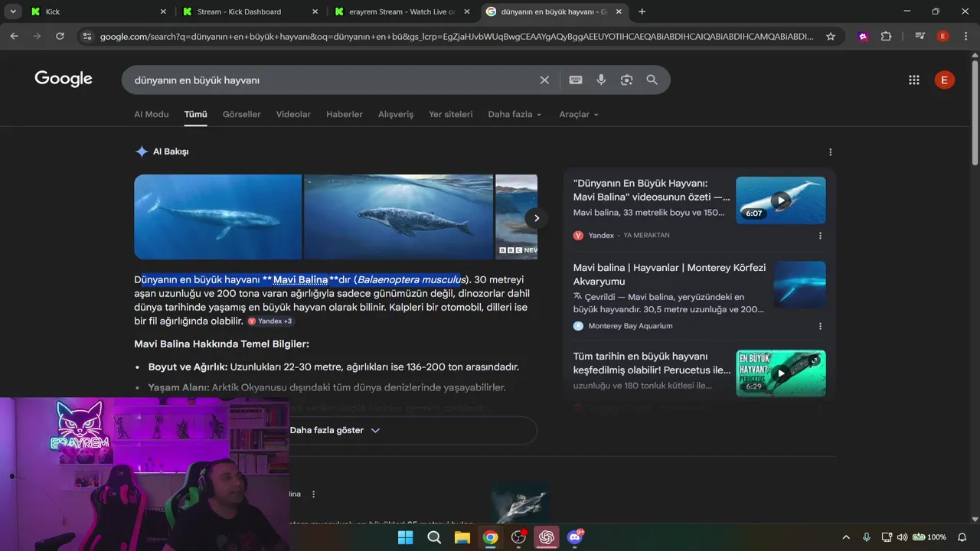Play the 6:29 Perucetus video thumbnail
Image resolution: width=980 pixels, height=551 pixels.
tap(781, 373)
